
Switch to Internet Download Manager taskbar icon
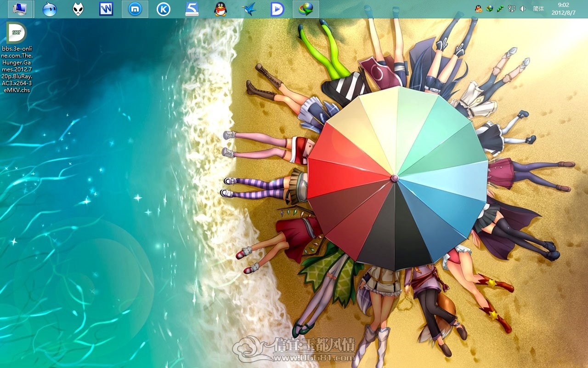click(306, 9)
